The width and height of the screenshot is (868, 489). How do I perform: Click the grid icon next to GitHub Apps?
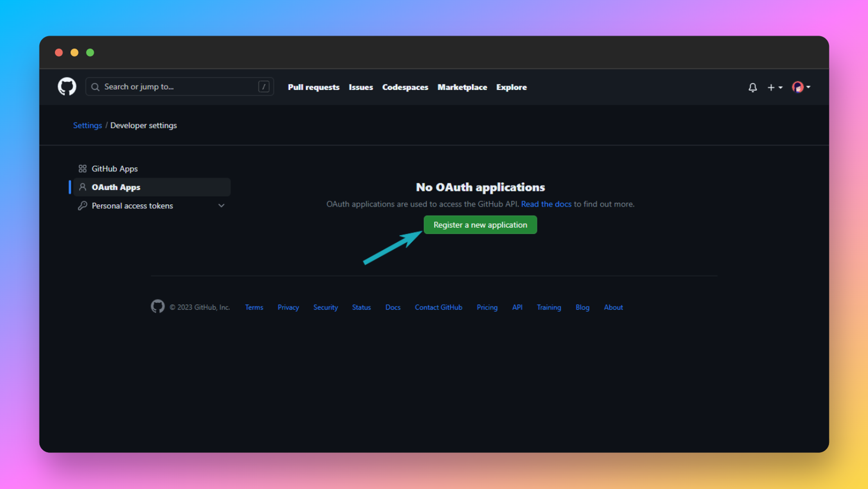pyautogui.click(x=82, y=169)
